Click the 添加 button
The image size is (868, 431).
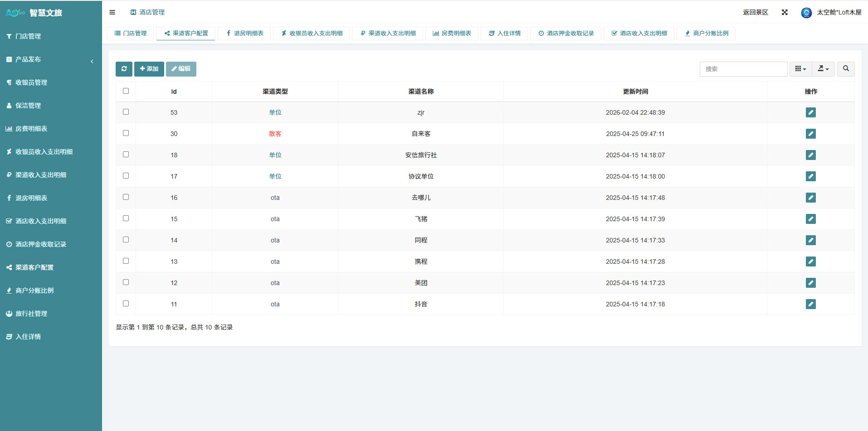coord(149,69)
